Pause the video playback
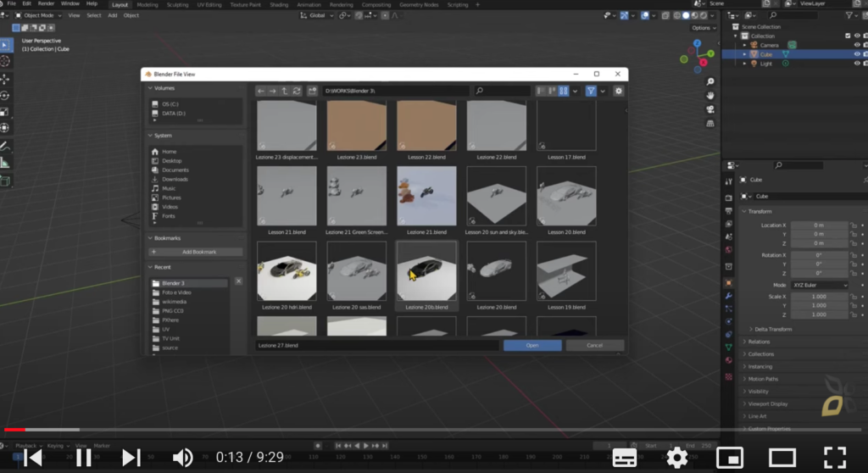Viewport: 868px width, 473px height. [x=84, y=458]
